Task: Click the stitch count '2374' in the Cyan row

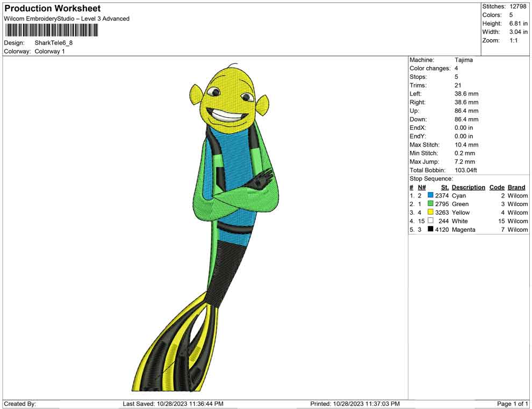Action: coord(442,196)
